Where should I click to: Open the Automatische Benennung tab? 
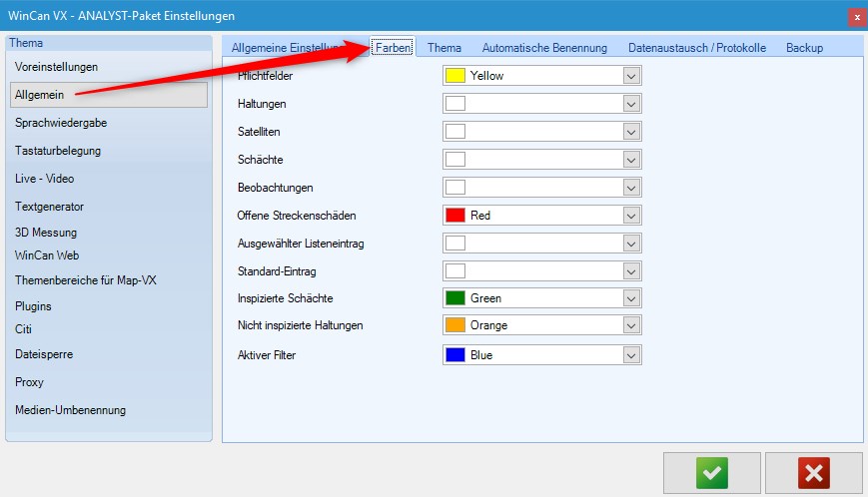pos(544,48)
